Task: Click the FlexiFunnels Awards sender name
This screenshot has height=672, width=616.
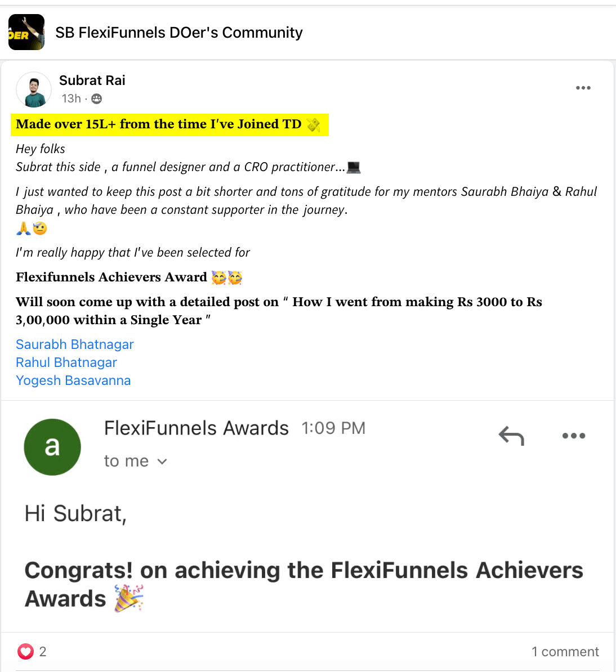Action: tap(196, 428)
